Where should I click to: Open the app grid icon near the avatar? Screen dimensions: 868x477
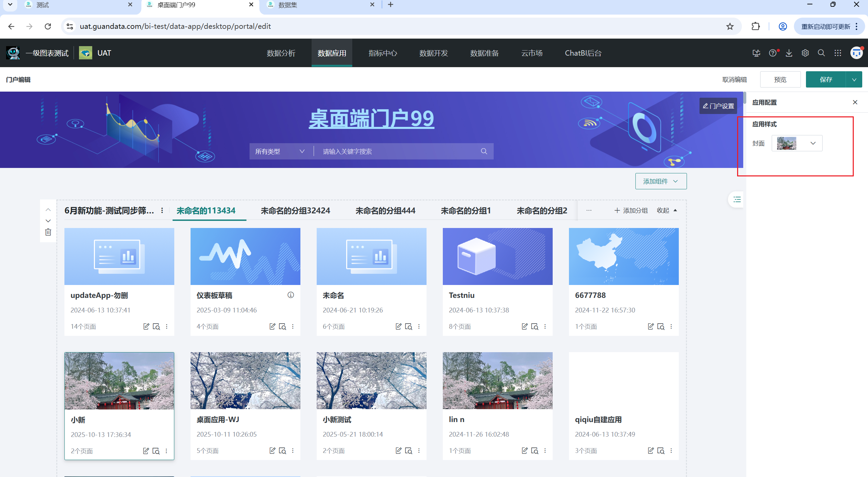(837, 53)
